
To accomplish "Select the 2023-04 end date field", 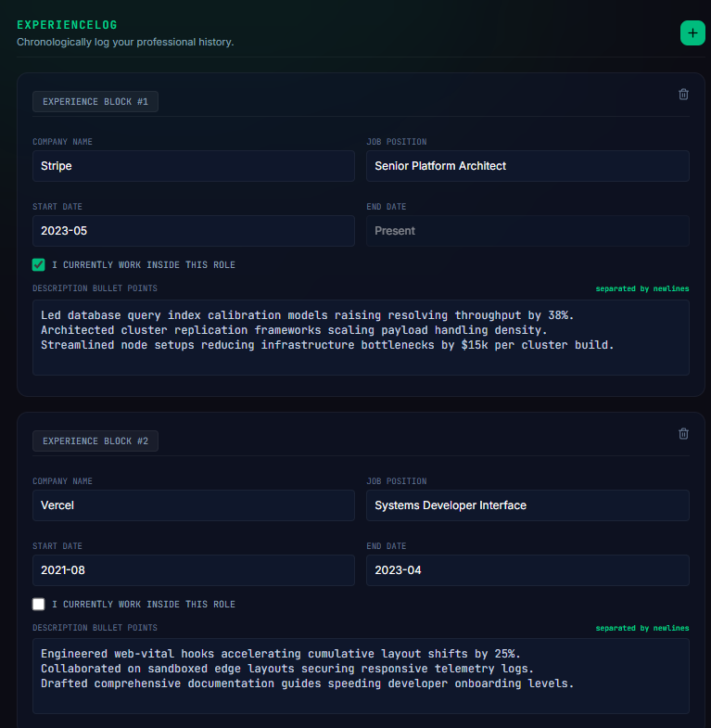I will 527,570.
